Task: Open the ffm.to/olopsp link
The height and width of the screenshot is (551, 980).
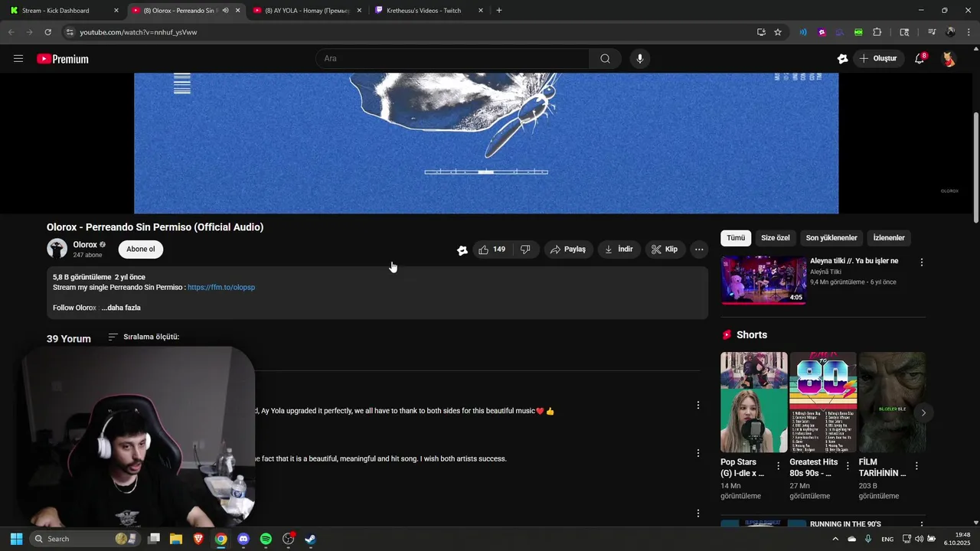Action: pyautogui.click(x=221, y=288)
